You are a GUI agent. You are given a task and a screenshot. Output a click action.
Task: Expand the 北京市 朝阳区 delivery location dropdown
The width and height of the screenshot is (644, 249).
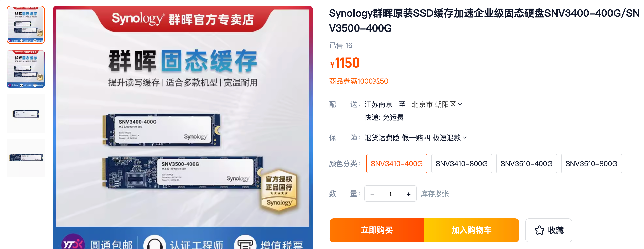coord(437,104)
